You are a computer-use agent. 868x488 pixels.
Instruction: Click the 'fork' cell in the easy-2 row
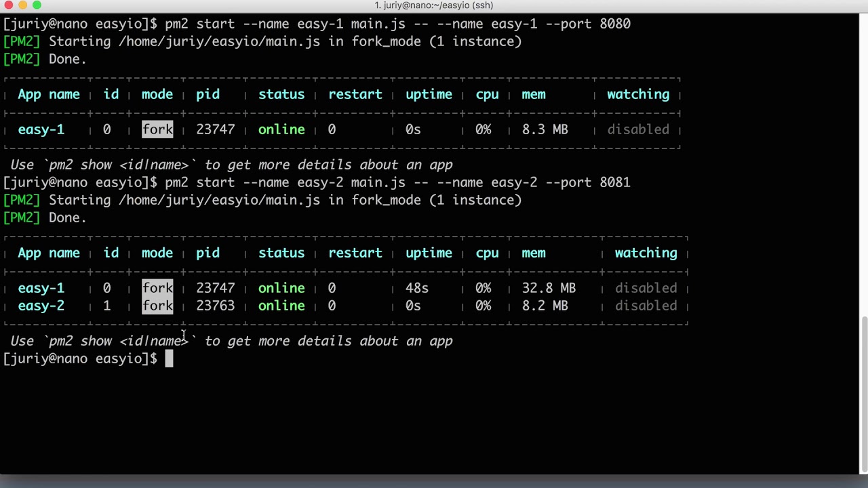[157, 306]
